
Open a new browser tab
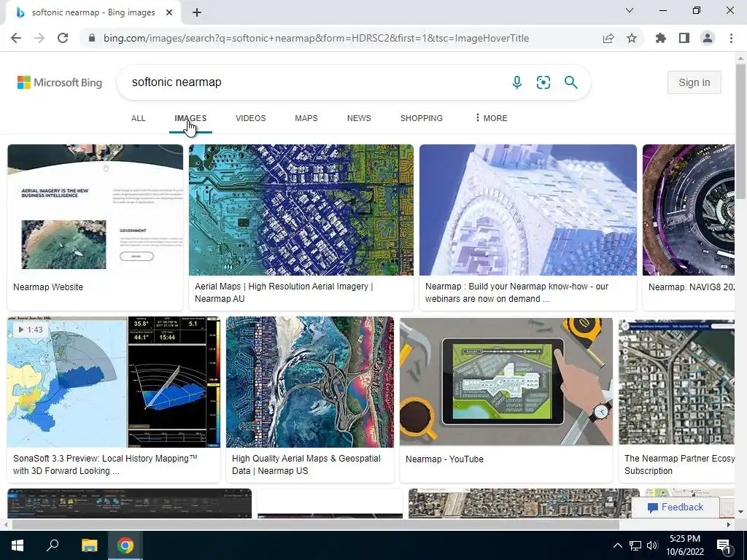(197, 13)
